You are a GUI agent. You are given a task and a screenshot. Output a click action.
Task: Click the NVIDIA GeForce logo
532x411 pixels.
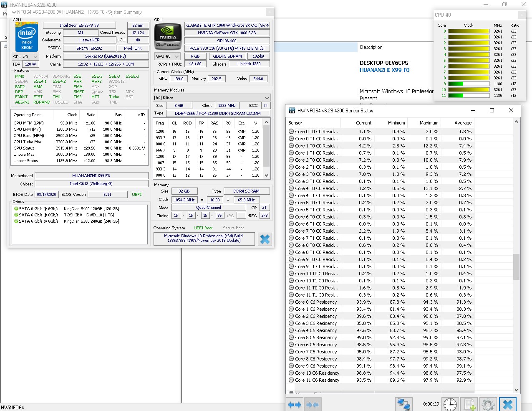(x=168, y=36)
